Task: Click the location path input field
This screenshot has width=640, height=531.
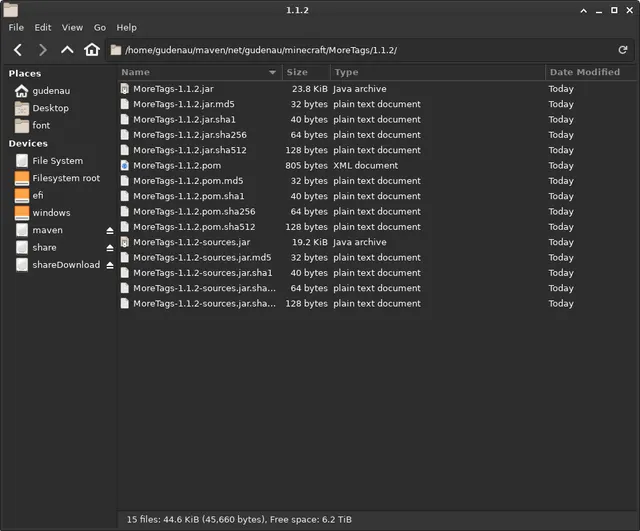Action: (362, 50)
